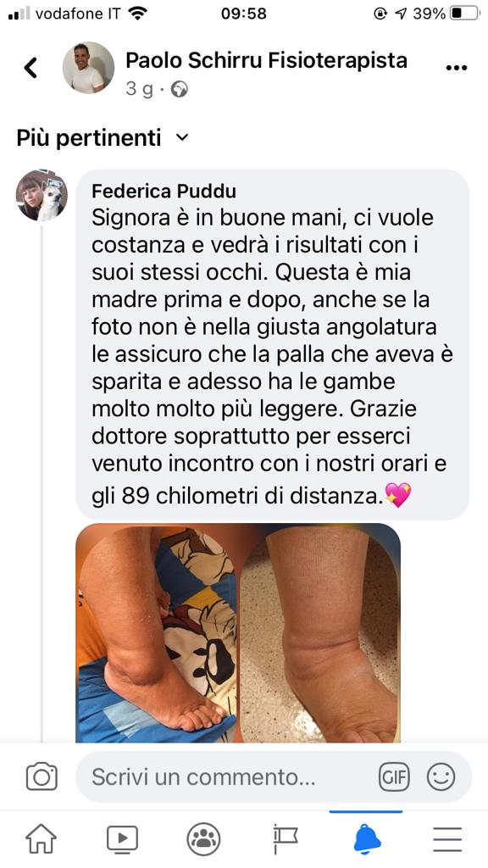Go to the Home feed tab
Viewport: 488px width, 868px height.
[x=41, y=838]
